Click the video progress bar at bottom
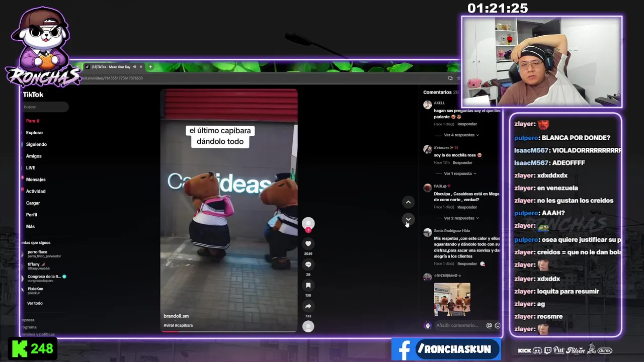 pos(229,331)
